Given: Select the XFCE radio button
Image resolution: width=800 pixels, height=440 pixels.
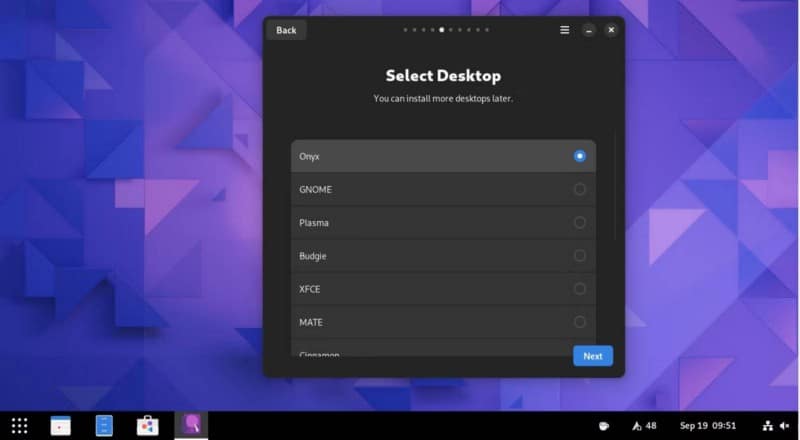Looking at the screenshot, I should point(580,289).
